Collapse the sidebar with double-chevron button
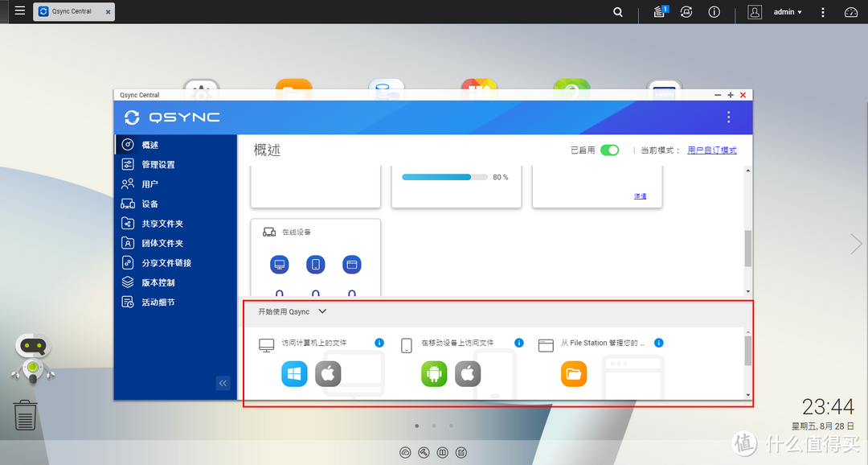This screenshot has width=868, height=465. click(x=223, y=383)
